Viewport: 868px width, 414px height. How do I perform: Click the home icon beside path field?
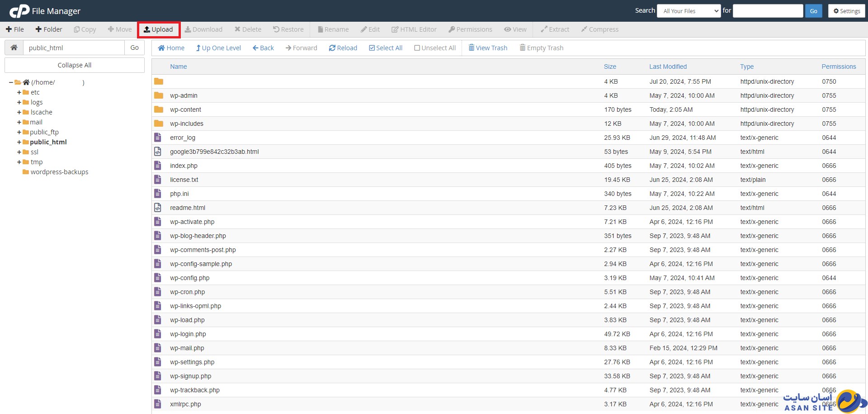14,48
